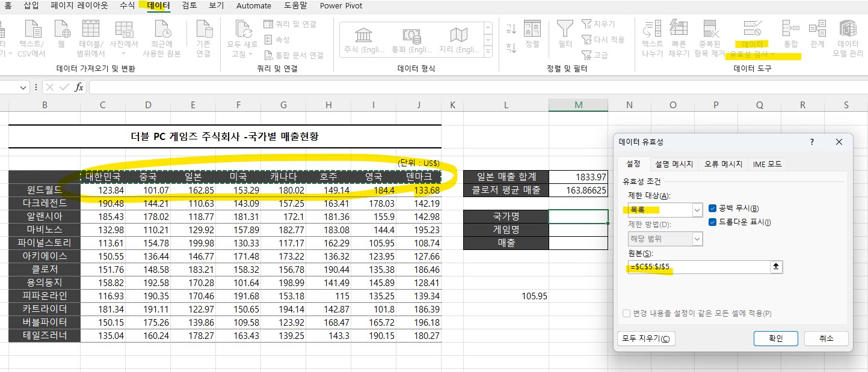Screen dimensions: 868x372
Task: Select the empty cell next to 국가명
Action: (578, 216)
